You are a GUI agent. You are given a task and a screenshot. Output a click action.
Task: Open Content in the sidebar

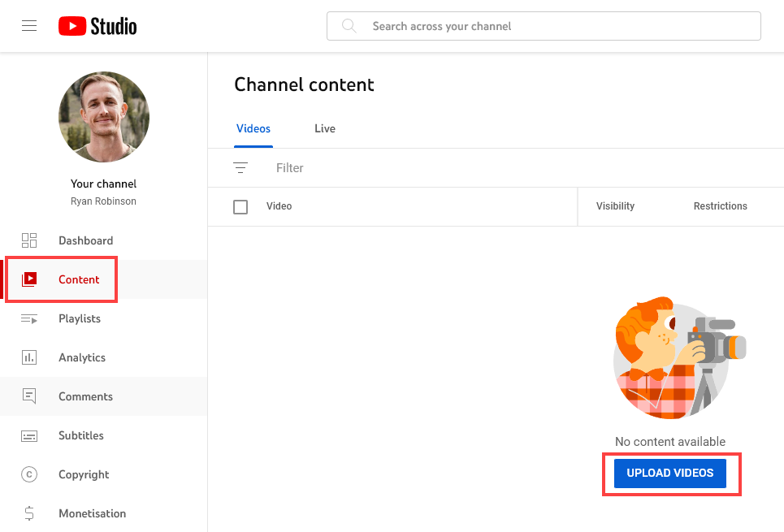click(79, 279)
